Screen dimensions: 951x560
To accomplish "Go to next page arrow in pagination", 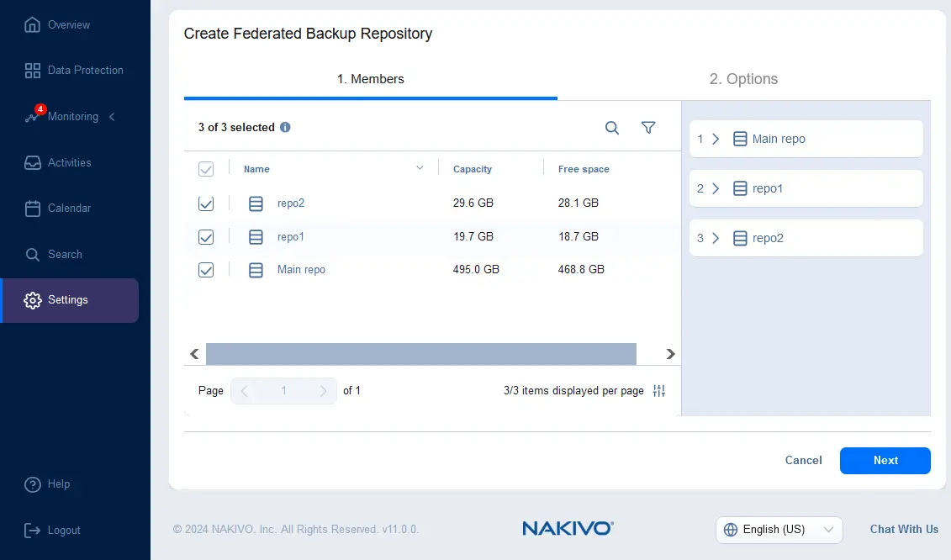I will tap(323, 391).
